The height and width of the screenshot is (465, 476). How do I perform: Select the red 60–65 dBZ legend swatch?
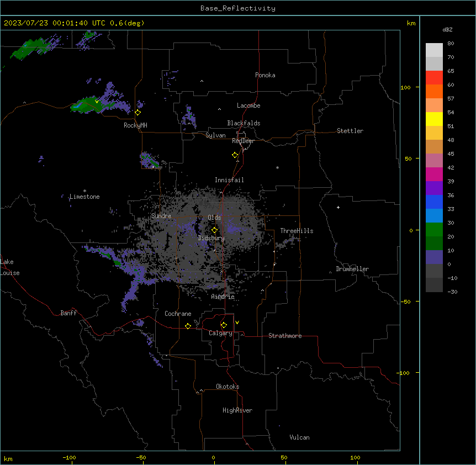(434, 77)
